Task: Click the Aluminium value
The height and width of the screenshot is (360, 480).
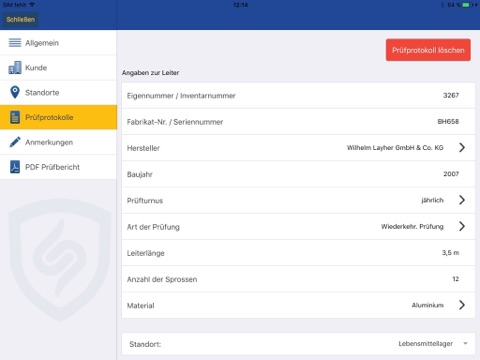Action: pos(428,305)
